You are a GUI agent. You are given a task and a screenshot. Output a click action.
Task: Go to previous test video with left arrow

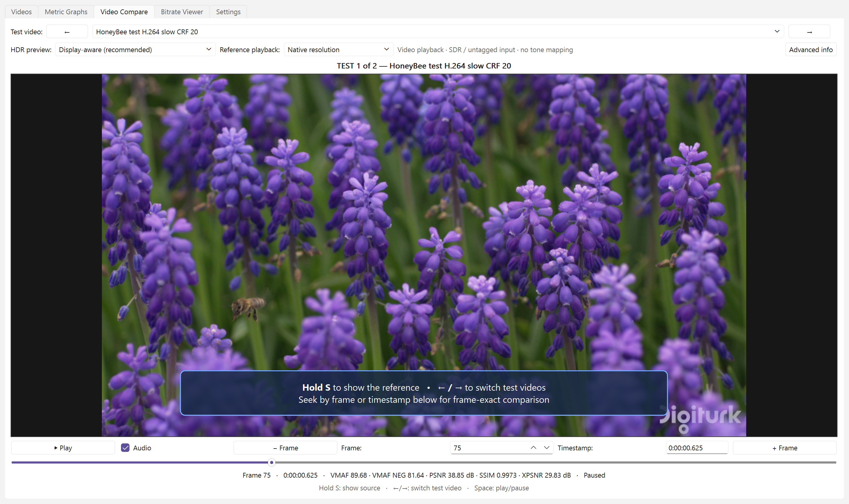[67, 32]
